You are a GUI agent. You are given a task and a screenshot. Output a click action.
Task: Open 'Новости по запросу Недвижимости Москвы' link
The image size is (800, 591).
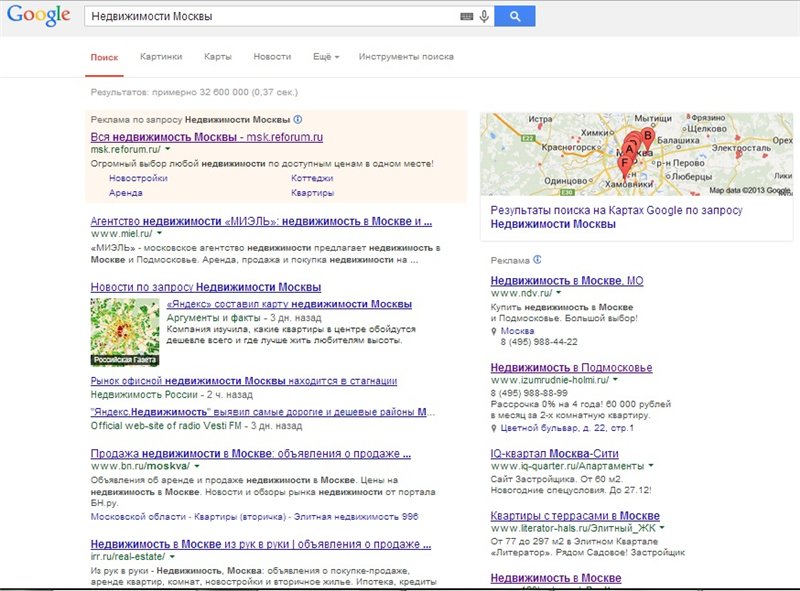(206, 287)
